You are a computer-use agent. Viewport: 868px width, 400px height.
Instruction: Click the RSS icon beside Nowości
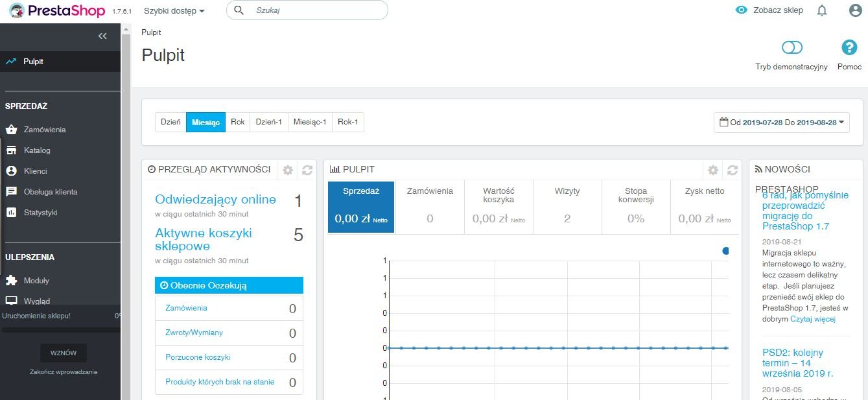tap(758, 169)
